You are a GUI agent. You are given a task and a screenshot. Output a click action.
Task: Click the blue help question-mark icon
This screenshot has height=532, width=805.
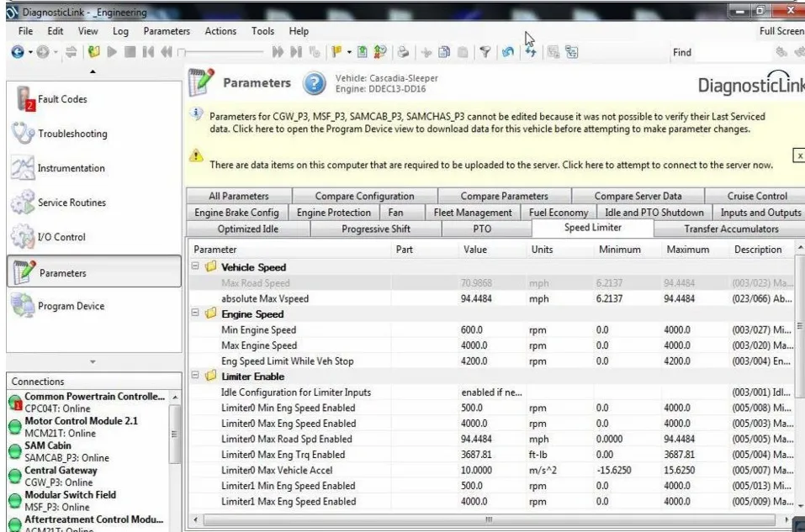pyautogui.click(x=314, y=83)
